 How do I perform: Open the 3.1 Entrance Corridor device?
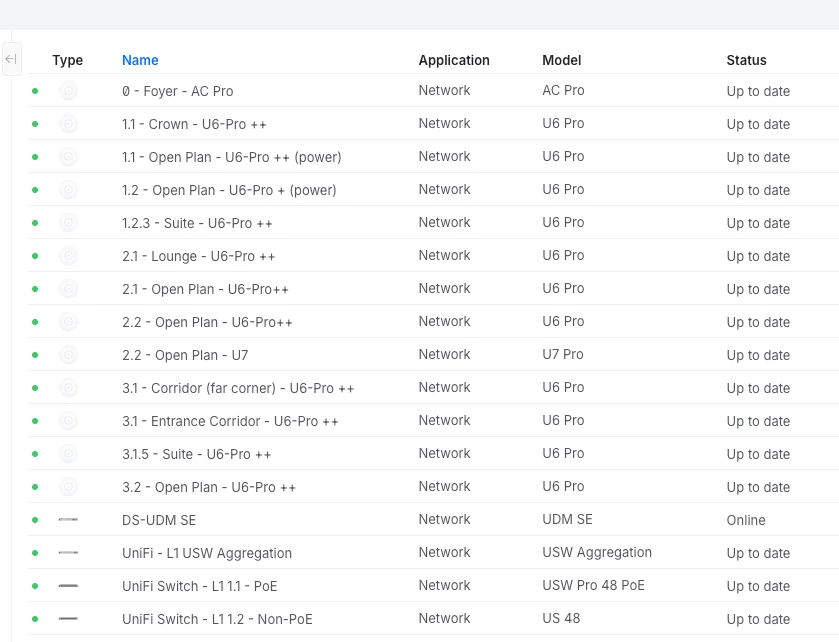[230, 421]
